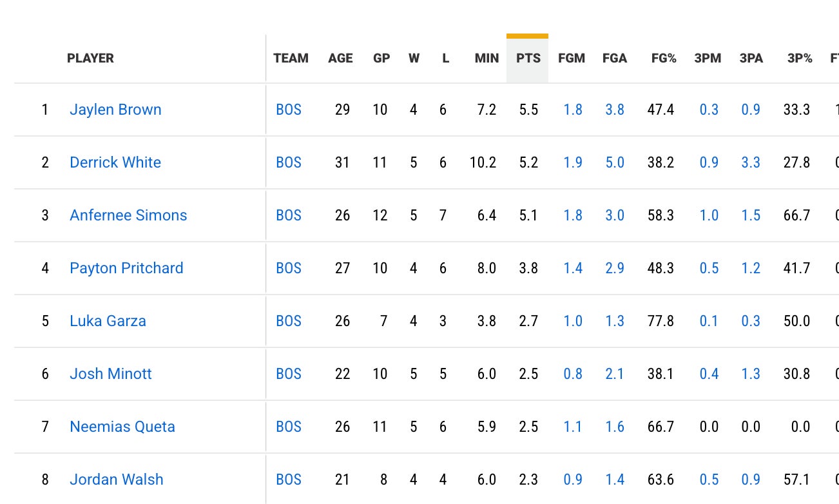The image size is (839, 504).
Task: Sort by the PLAYER column header
Action: (90, 58)
